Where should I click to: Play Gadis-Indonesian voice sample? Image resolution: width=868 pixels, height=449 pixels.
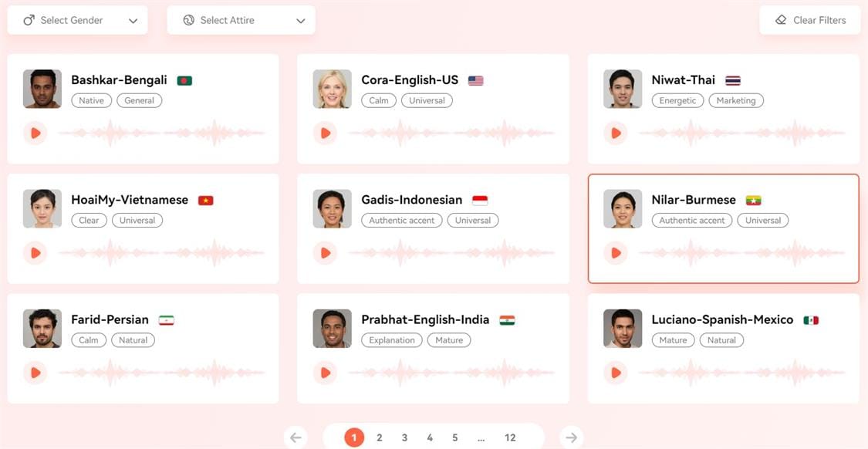[x=326, y=253]
